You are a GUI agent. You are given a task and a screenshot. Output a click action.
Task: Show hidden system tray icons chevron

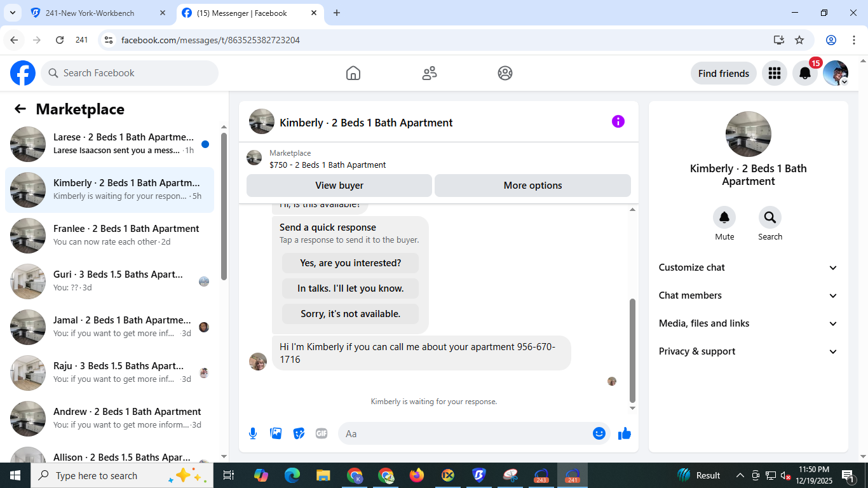point(740,475)
